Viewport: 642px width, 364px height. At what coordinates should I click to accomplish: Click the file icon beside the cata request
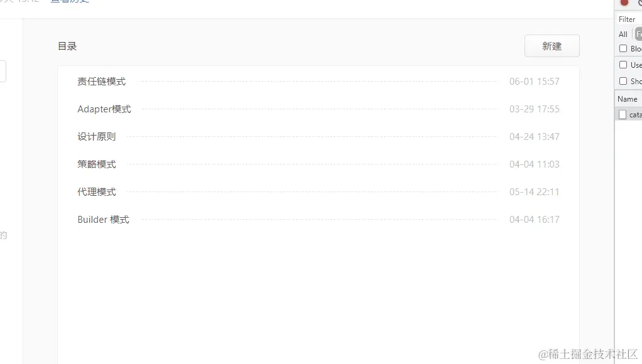[x=623, y=114]
